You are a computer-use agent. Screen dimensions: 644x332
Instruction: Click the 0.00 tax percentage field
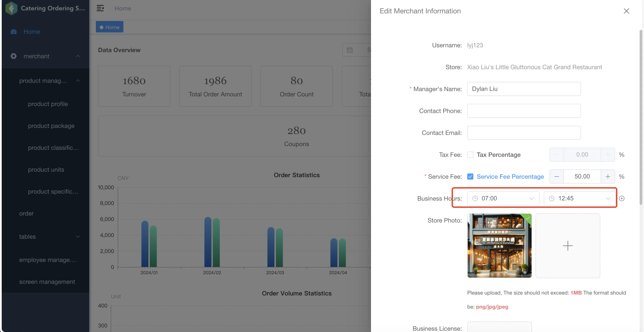[x=582, y=154]
